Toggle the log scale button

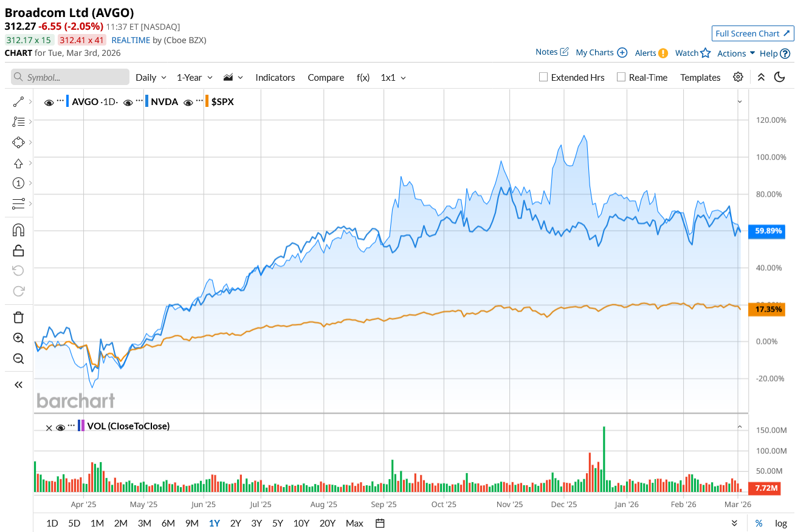781,523
